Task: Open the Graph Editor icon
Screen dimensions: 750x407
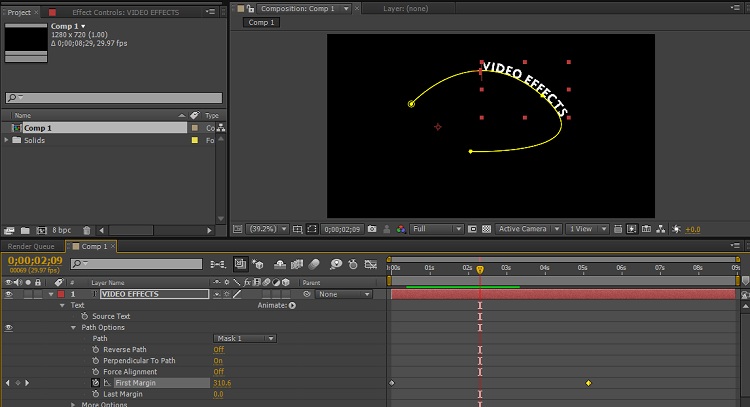Action: click(x=371, y=264)
